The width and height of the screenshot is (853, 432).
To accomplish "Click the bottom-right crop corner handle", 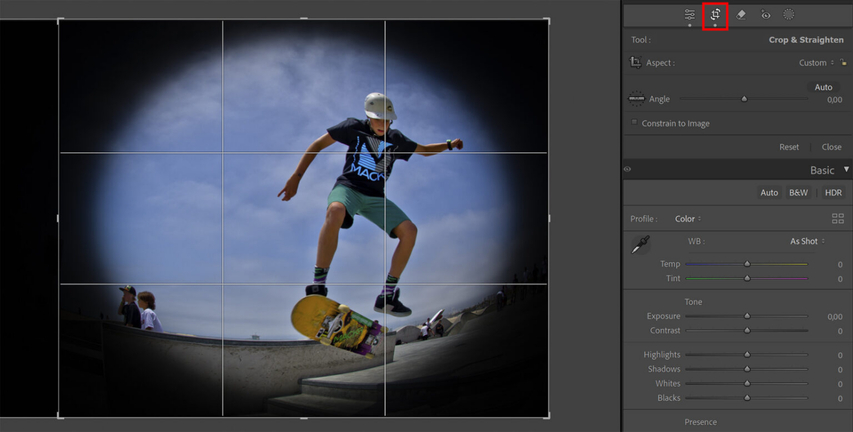I will click(x=546, y=415).
